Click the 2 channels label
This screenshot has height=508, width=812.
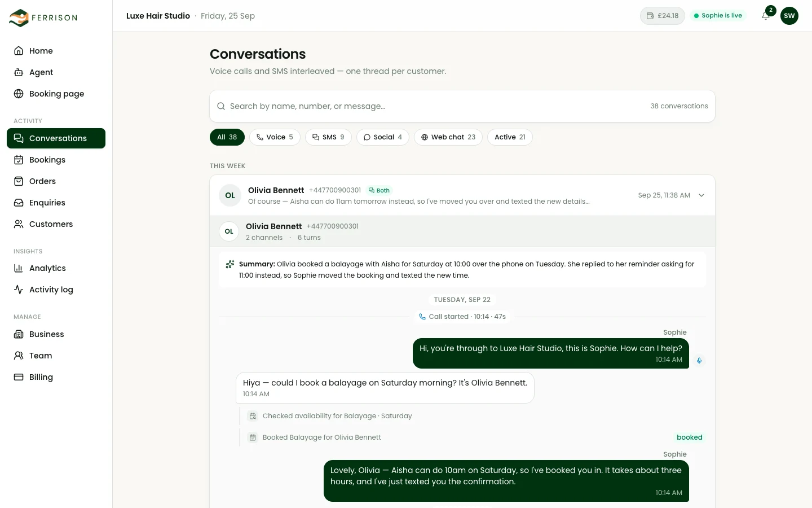pyautogui.click(x=264, y=238)
